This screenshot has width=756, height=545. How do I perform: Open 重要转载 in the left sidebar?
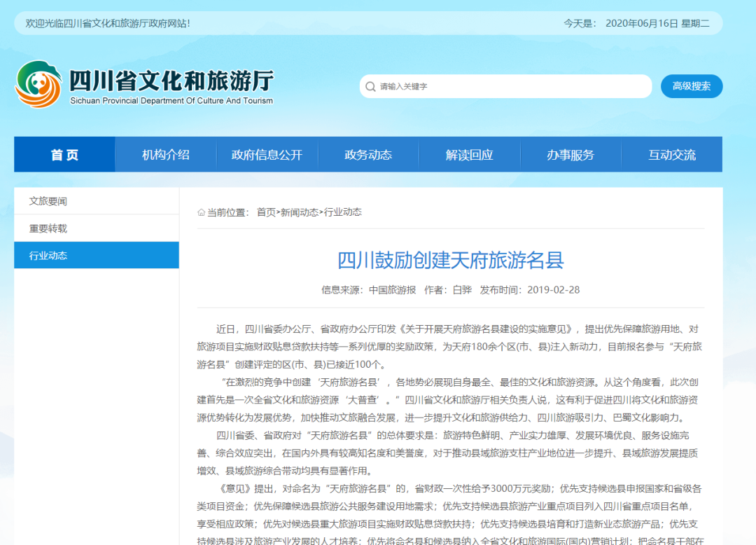click(48, 228)
